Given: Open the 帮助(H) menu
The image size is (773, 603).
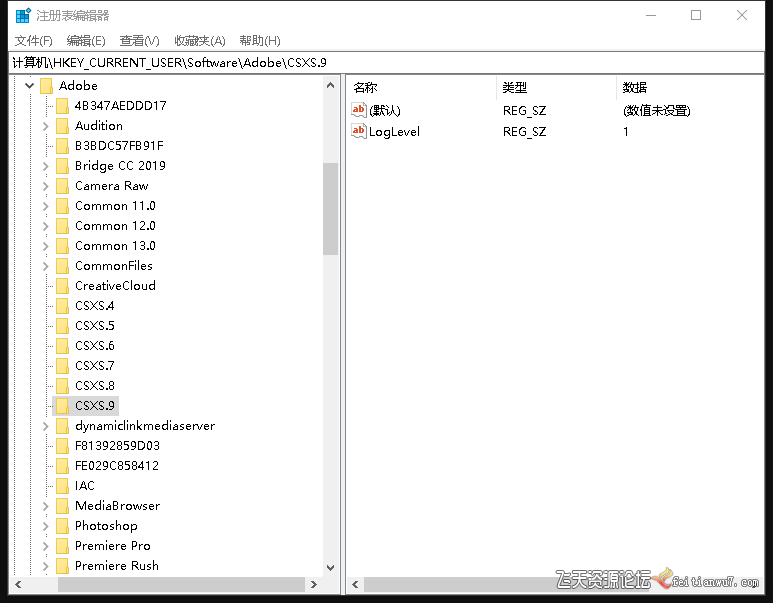Looking at the screenshot, I should coord(260,40).
